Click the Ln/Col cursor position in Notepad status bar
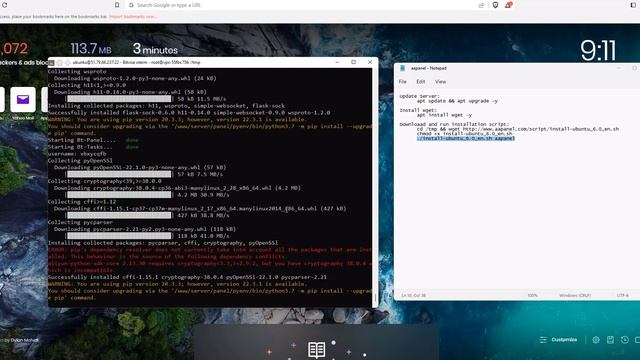Image resolution: width=640 pixels, height=360 pixels. point(413,296)
